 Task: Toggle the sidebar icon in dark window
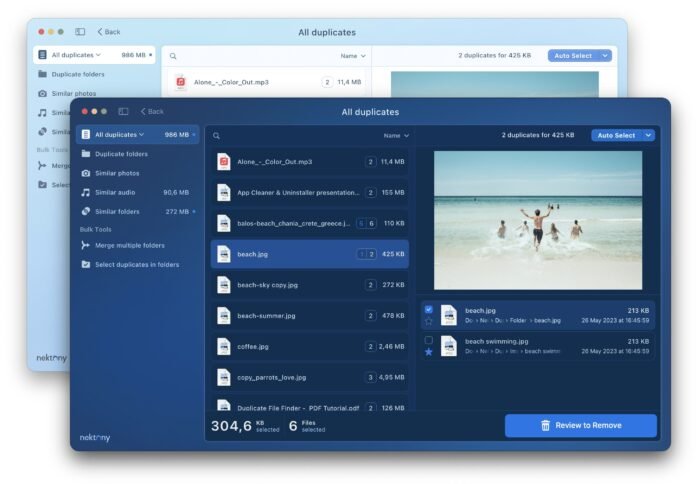pos(123,111)
